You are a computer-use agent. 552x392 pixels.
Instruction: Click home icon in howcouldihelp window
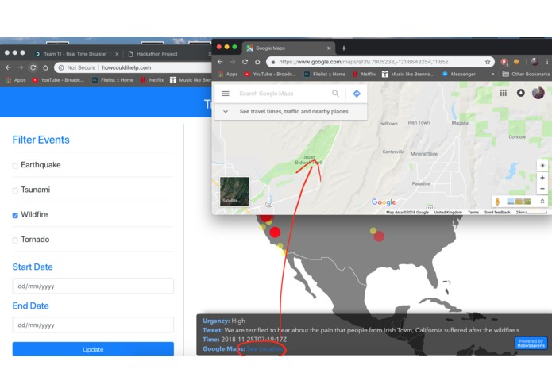click(45, 67)
